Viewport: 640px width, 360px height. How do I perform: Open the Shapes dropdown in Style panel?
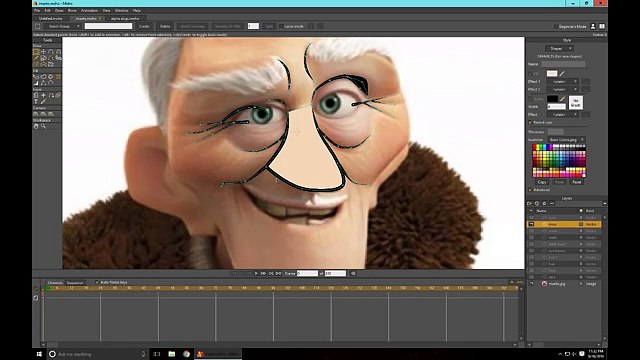[559, 49]
